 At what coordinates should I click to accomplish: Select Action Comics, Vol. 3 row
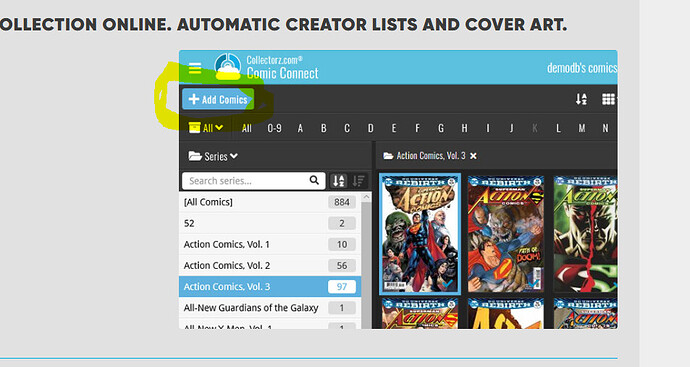[270, 286]
